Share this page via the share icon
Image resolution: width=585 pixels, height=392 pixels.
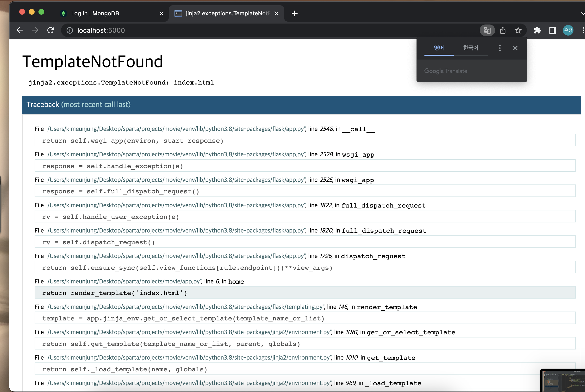tap(503, 30)
